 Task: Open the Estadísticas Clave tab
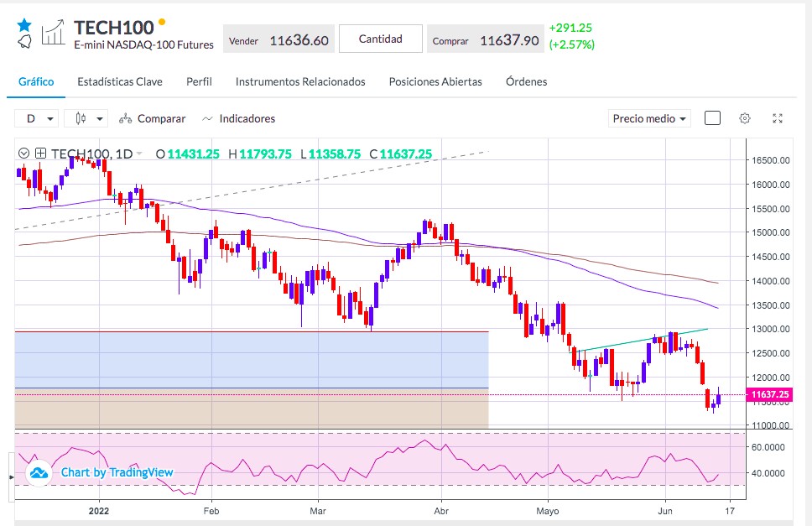coord(120,82)
